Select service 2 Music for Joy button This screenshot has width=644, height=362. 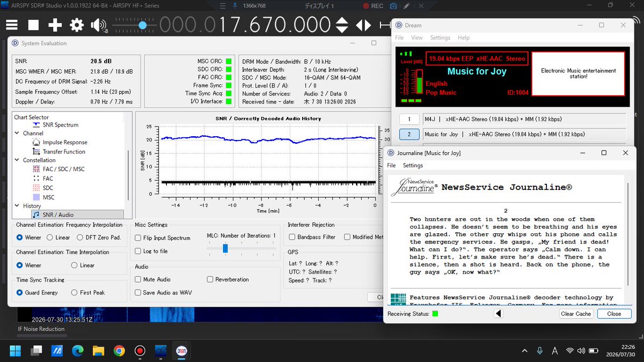(409, 134)
